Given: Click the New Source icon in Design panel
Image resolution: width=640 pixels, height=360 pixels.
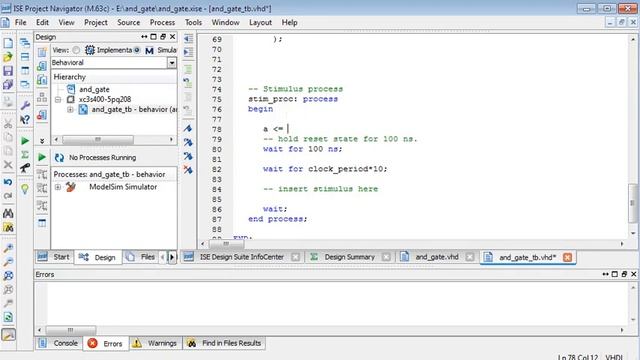Looking at the screenshot, I should 42,52.
